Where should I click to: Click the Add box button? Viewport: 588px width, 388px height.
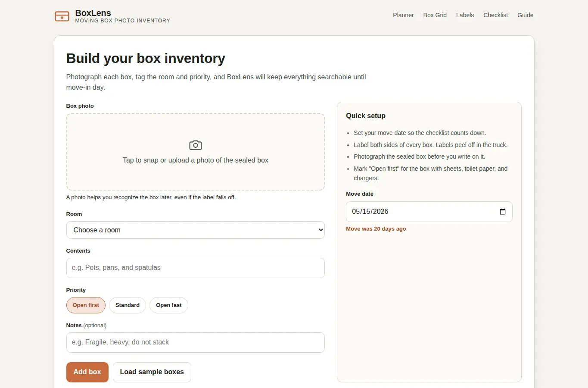pyautogui.click(x=87, y=372)
